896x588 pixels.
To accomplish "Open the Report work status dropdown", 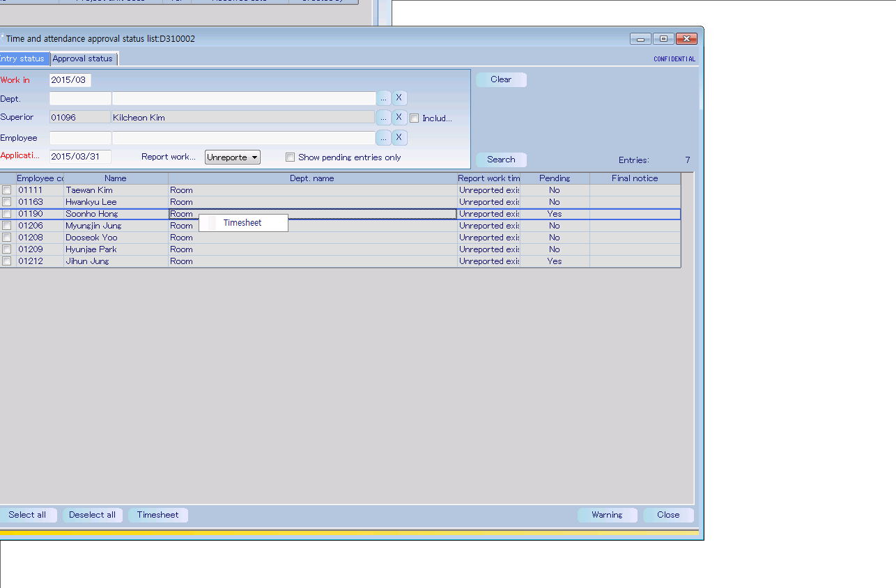I will pyautogui.click(x=233, y=157).
